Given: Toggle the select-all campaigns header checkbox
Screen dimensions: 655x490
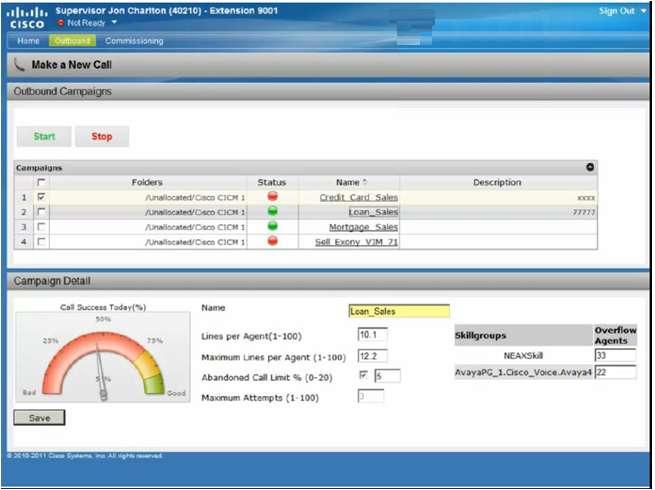Looking at the screenshot, I should click(x=41, y=182).
